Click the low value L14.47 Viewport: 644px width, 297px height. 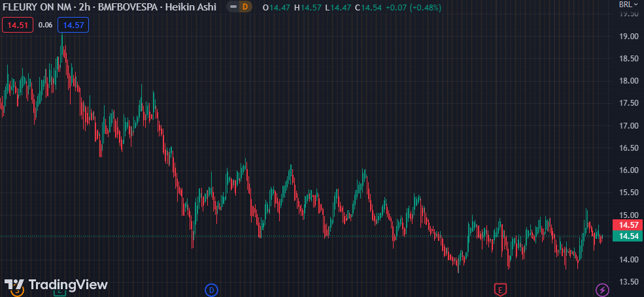(338, 7)
